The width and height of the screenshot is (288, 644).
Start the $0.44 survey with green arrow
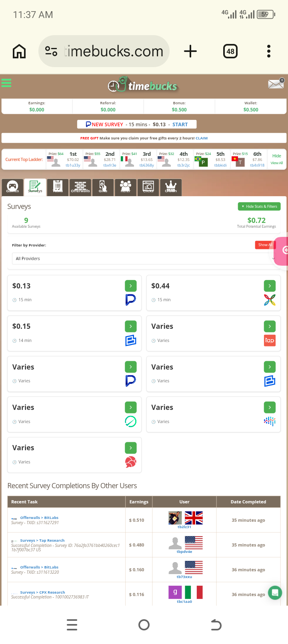coord(270,286)
